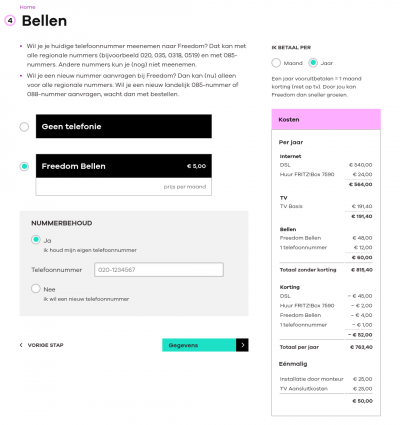Select Ja for nummerbehoud

pyautogui.click(x=36, y=240)
